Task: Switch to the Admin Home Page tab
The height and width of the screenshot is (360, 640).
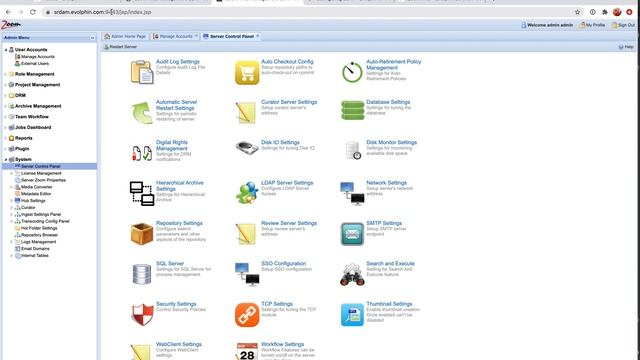Action: tap(125, 36)
